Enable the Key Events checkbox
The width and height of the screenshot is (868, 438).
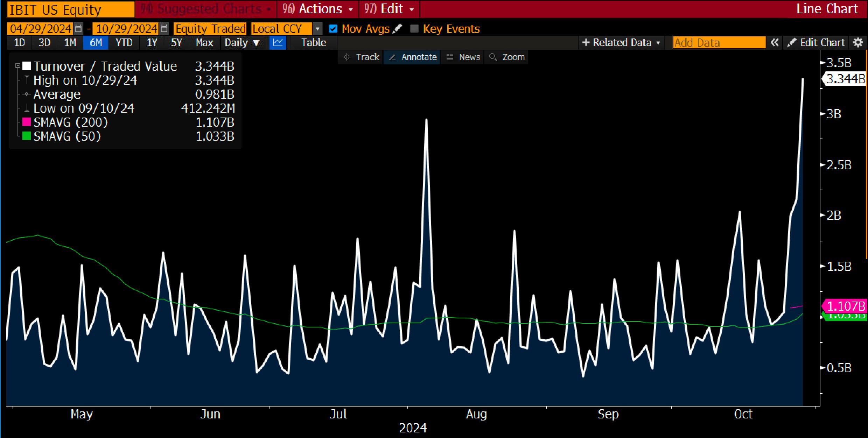tap(414, 29)
